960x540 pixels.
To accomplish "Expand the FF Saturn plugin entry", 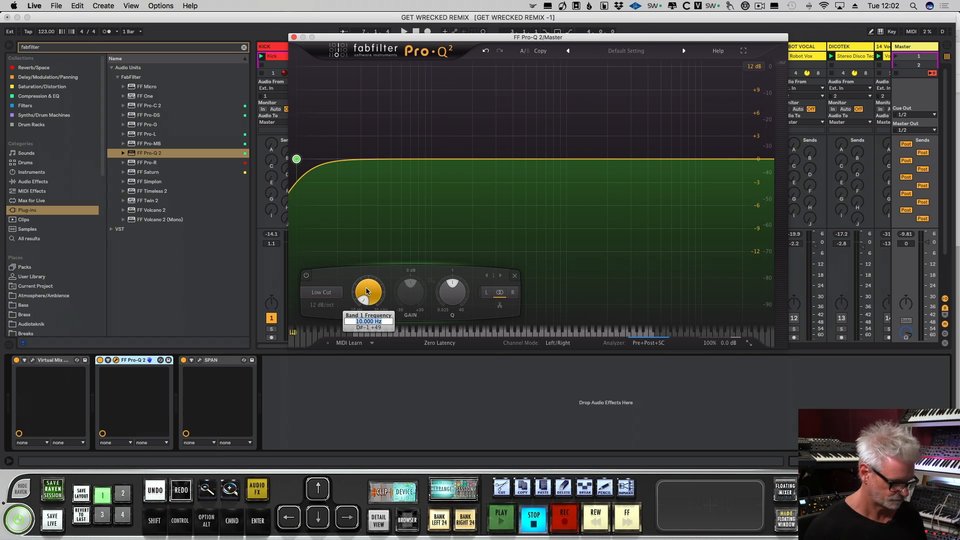I will click(123, 172).
